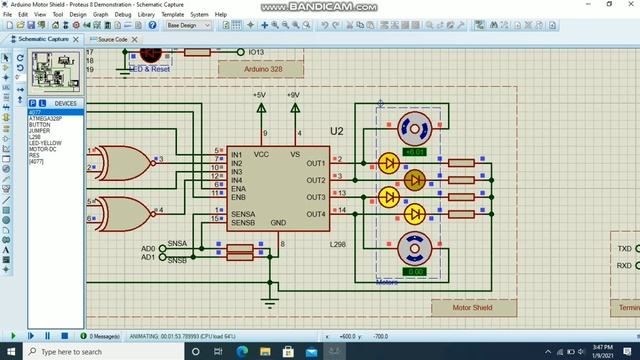Viewport: 640px width, 360px height.
Task: Click the blue plus center-at-cursor icon
Action: click(264, 25)
